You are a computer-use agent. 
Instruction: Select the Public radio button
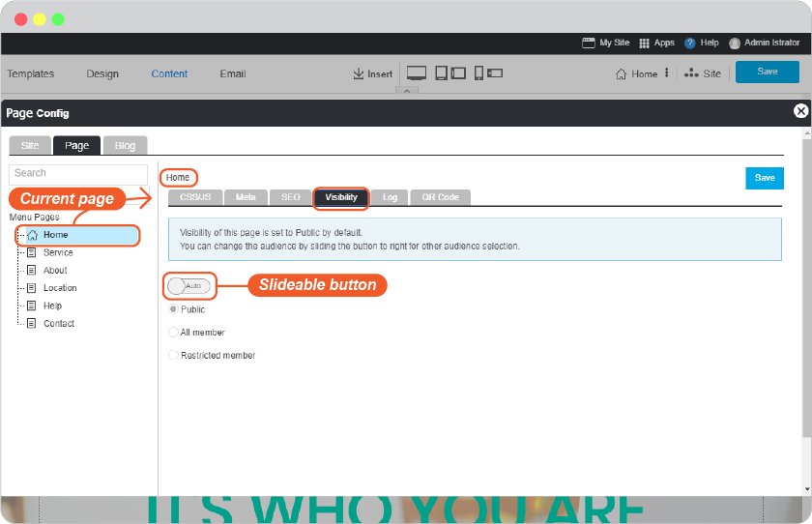click(x=173, y=309)
